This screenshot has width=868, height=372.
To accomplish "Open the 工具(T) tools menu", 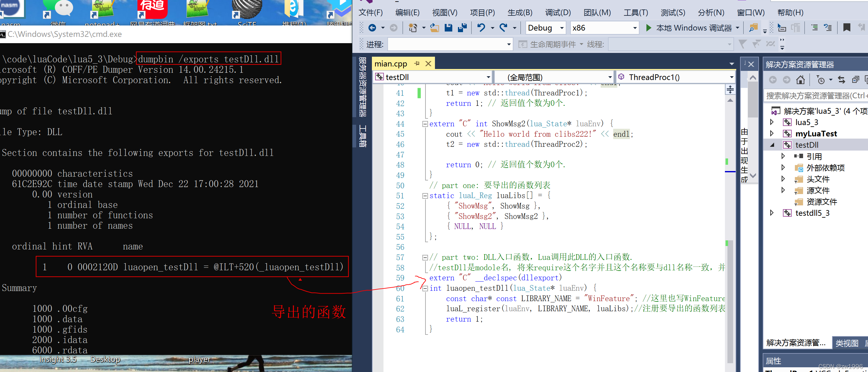I will tap(635, 13).
